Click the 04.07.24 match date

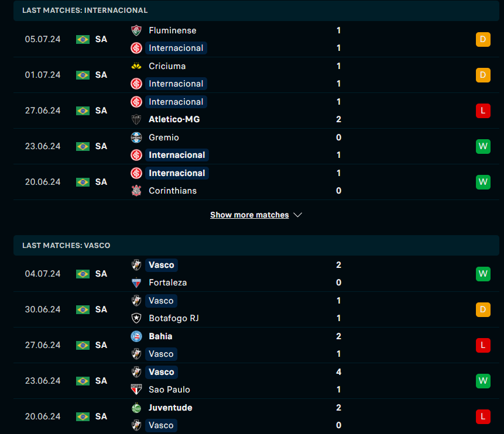click(x=43, y=274)
